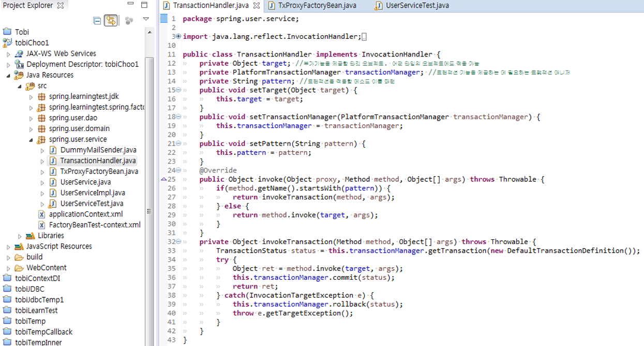Collapse spring.user.service package

tap(31, 140)
